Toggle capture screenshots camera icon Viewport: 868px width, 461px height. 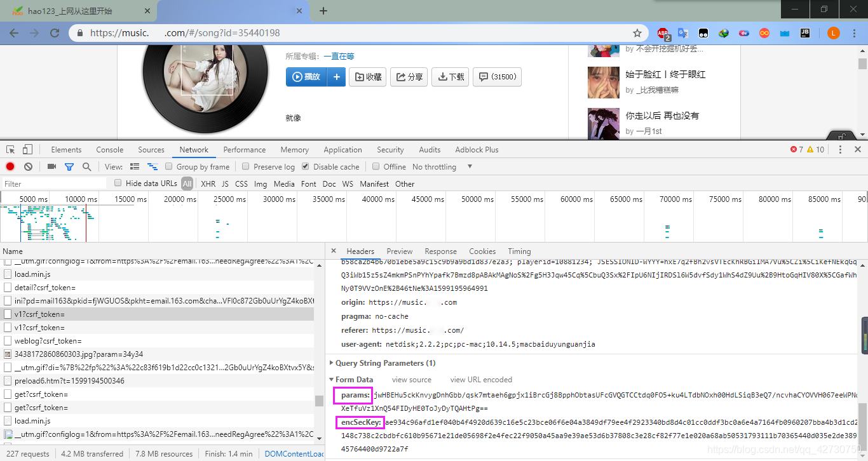[x=51, y=166]
